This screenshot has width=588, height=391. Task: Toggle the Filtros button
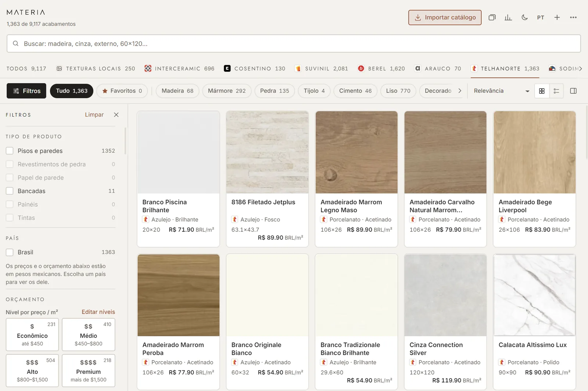[26, 91]
